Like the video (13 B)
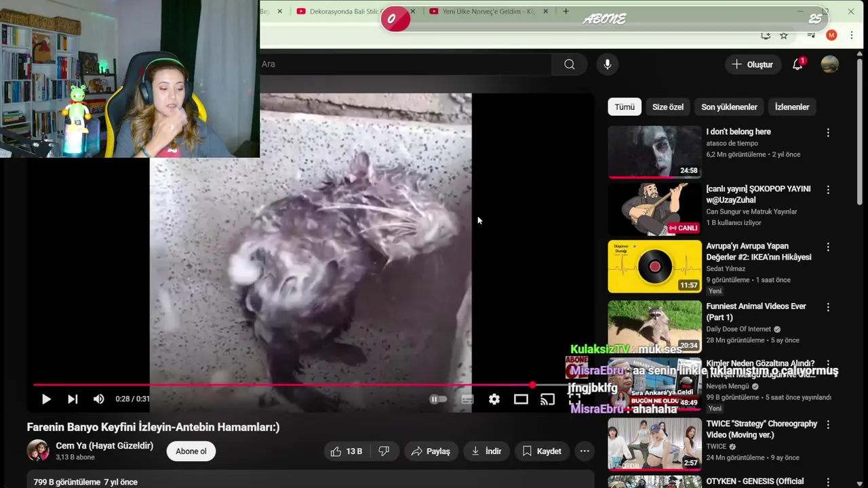Viewport: 868px width, 488px height. (346, 451)
